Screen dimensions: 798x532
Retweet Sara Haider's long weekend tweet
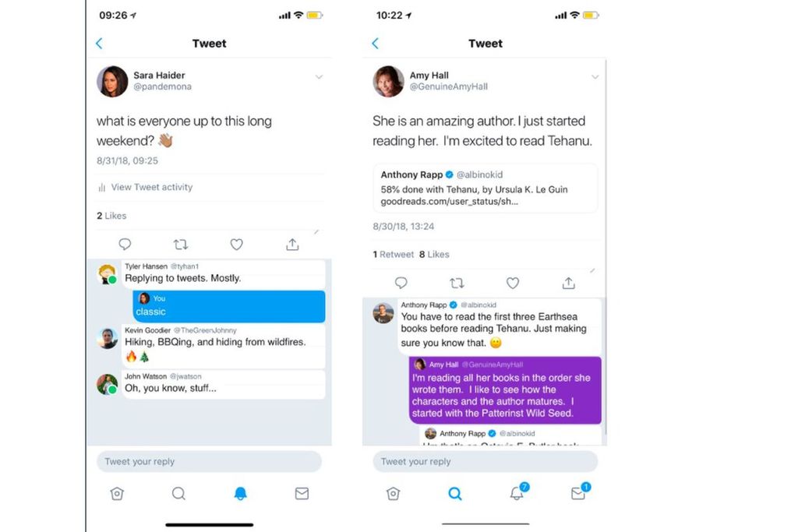pyautogui.click(x=180, y=245)
